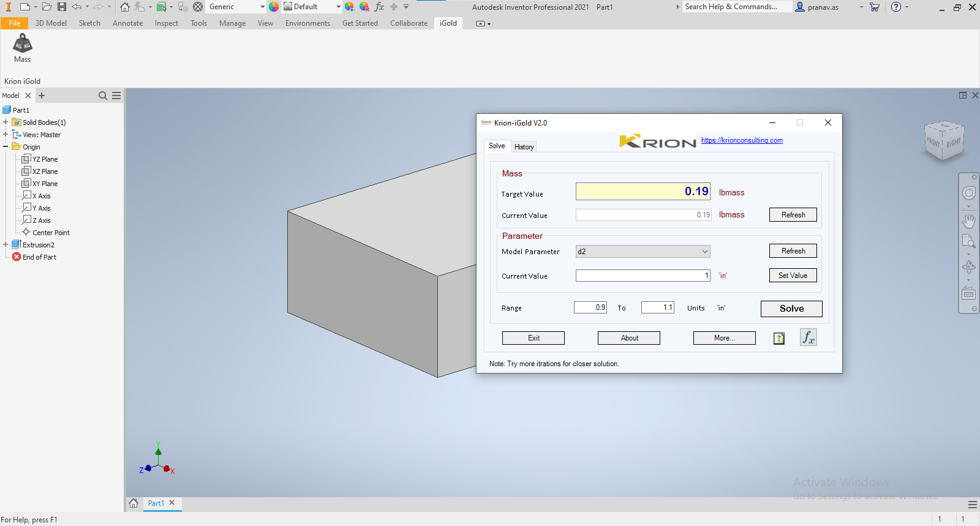This screenshot has height=526, width=980.
Task: Open the Full Navigation Wheel tool
Action: point(969,193)
